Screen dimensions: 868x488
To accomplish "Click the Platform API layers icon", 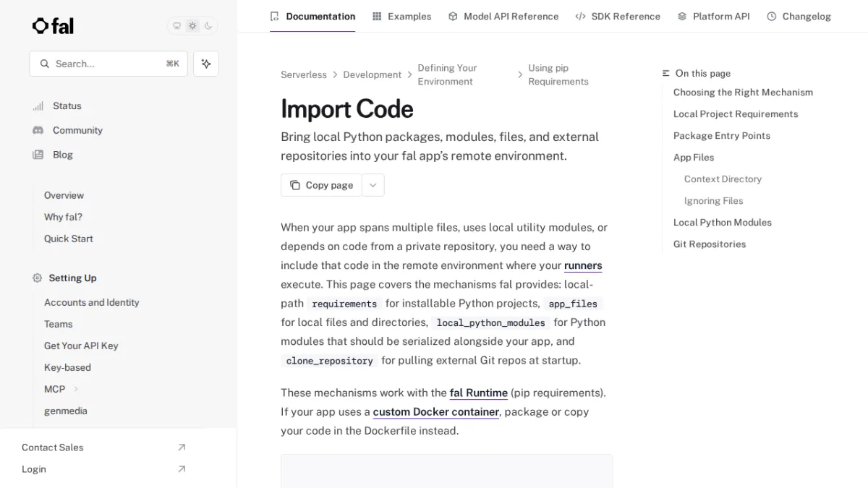I will [x=682, y=16].
